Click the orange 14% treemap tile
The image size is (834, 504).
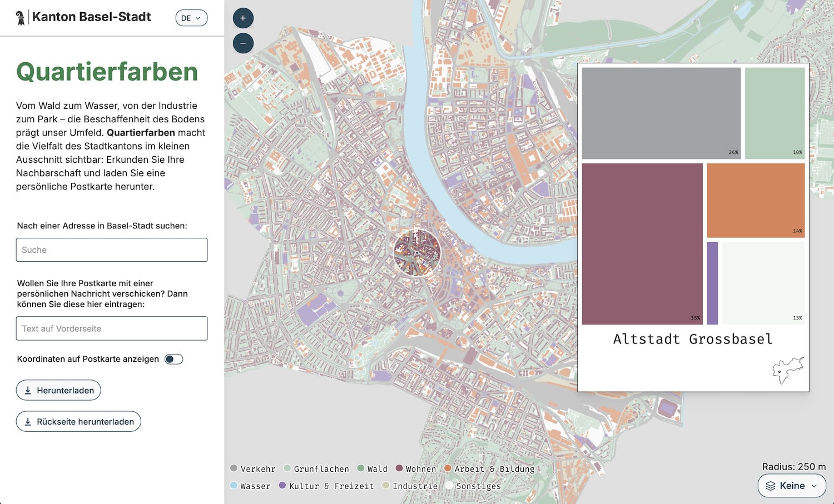click(756, 201)
